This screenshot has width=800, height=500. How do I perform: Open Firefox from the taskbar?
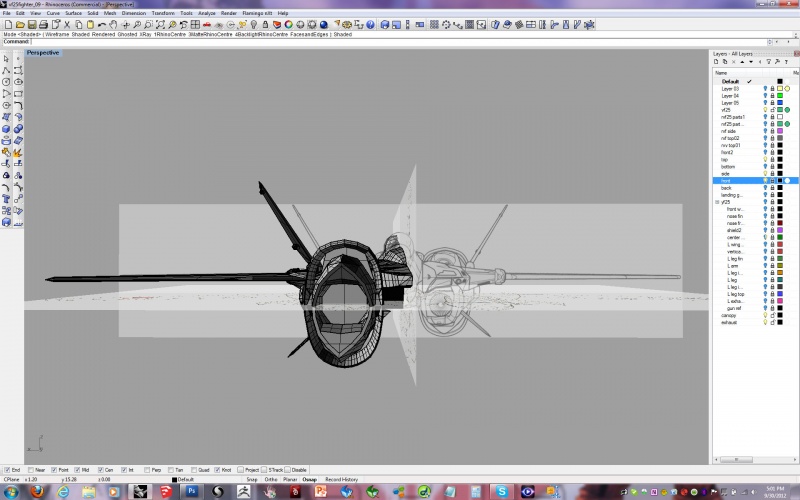(x=37, y=491)
